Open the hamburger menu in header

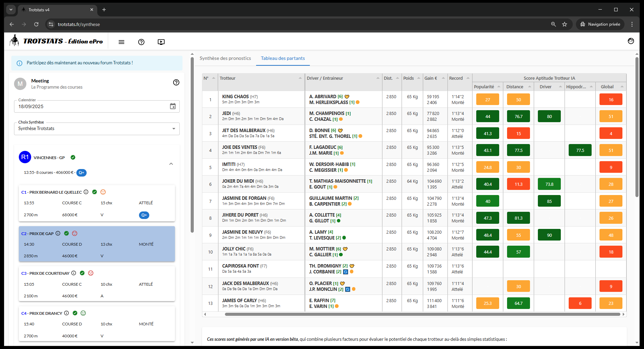pyautogui.click(x=121, y=42)
